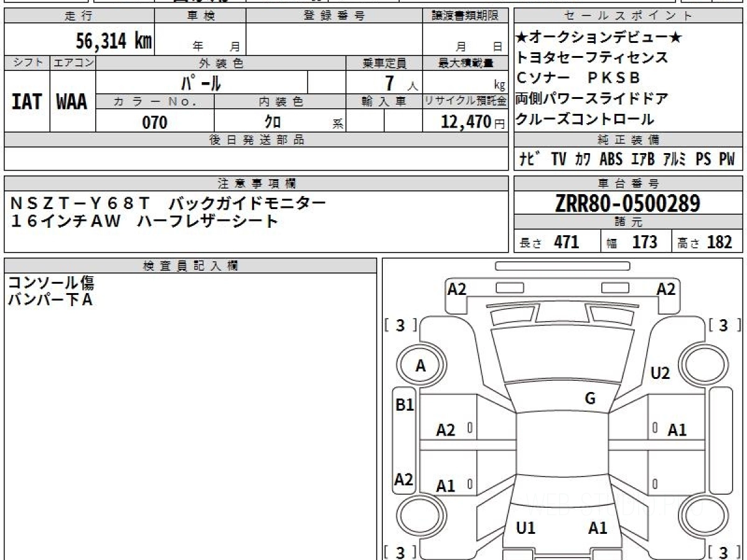Select chassis number ZRR80-0500289

[x=627, y=203]
